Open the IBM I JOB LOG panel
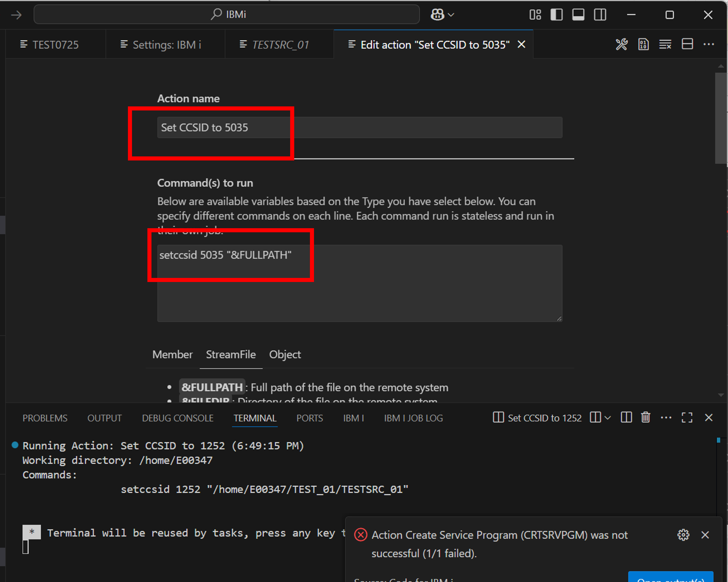This screenshot has height=582, width=728. click(x=413, y=418)
